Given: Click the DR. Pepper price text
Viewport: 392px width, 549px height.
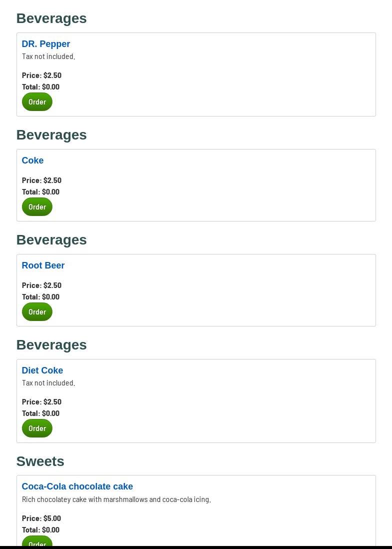Looking at the screenshot, I should pyautogui.click(x=42, y=75).
